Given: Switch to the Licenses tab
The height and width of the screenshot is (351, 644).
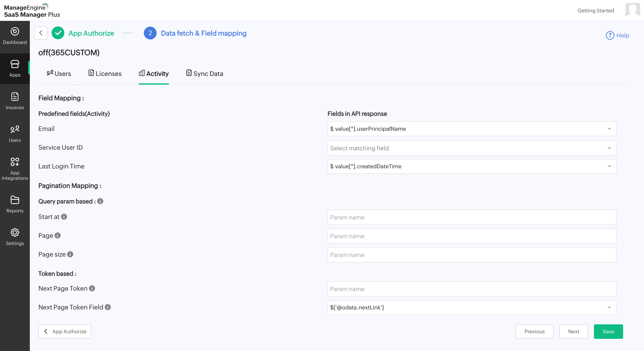Looking at the screenshot, I should (105, 74).
